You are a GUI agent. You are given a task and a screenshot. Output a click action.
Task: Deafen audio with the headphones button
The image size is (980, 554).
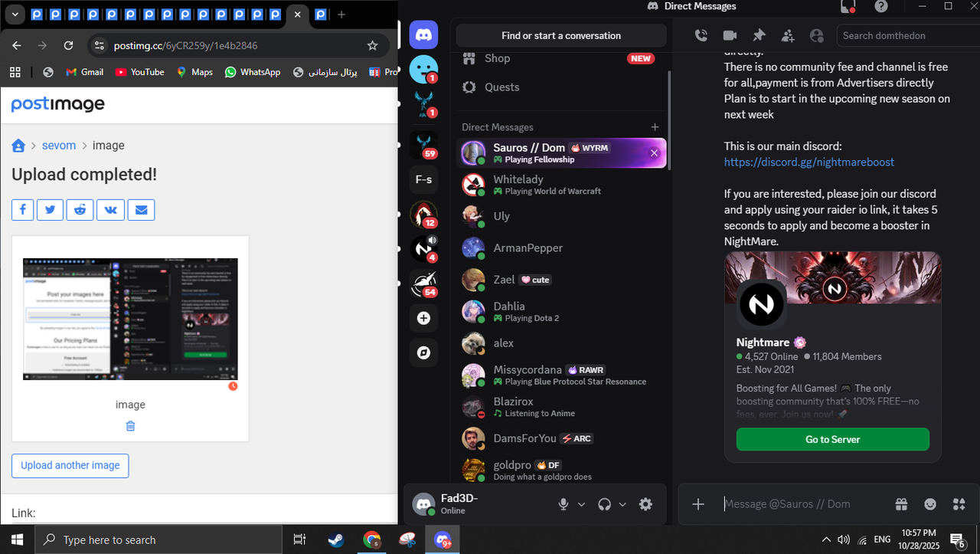(x=604, y=504)
